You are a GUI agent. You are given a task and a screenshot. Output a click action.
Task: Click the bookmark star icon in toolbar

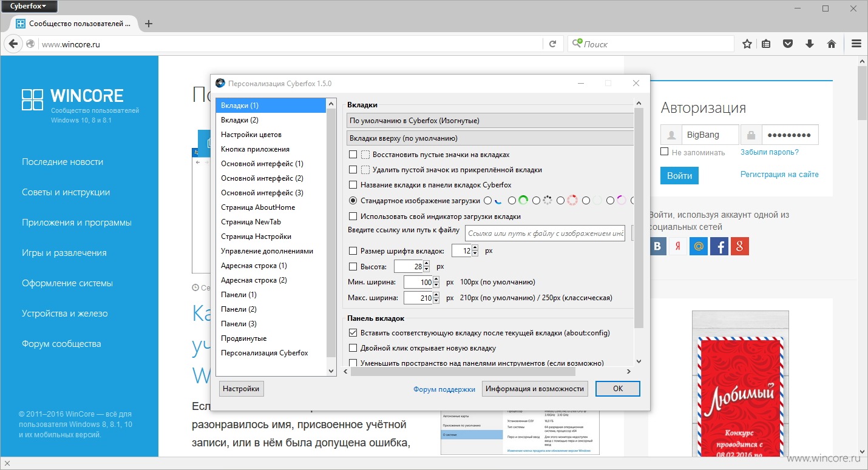click(747, 44)
